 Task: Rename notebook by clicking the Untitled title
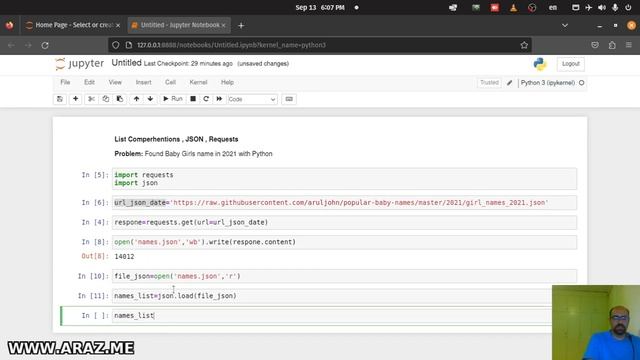click(127, 63)
